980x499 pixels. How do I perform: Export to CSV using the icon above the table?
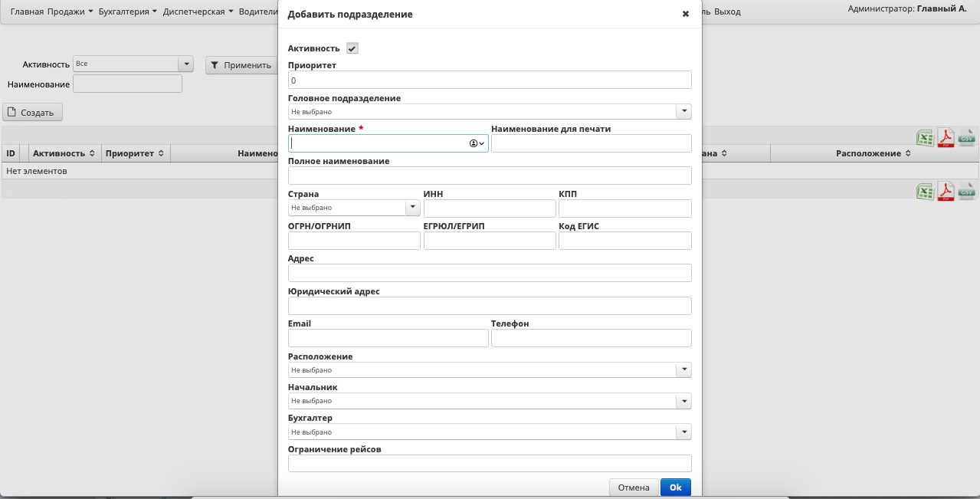966,137
